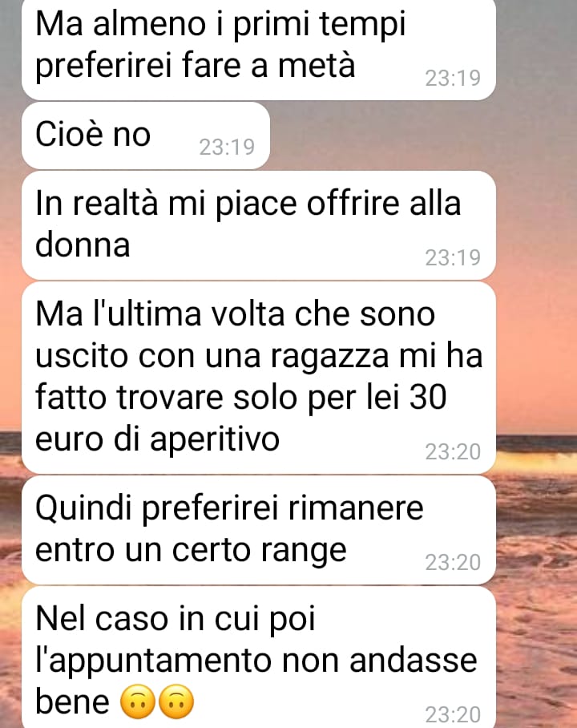Tap the 'Quindi preferirei rimanere' message bubble
Viewport: 577px width, 728px height.
[x=259, y=530]
